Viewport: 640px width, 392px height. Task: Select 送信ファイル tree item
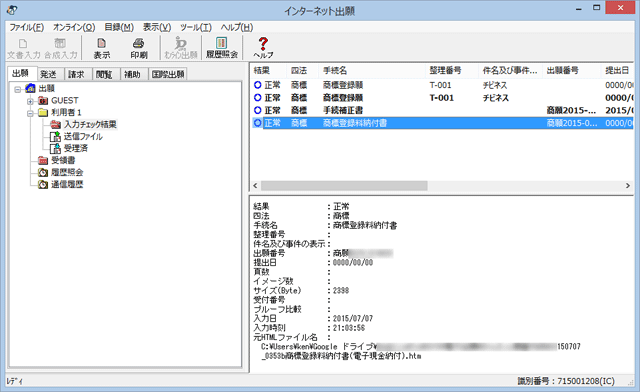(x=83, y=136)
